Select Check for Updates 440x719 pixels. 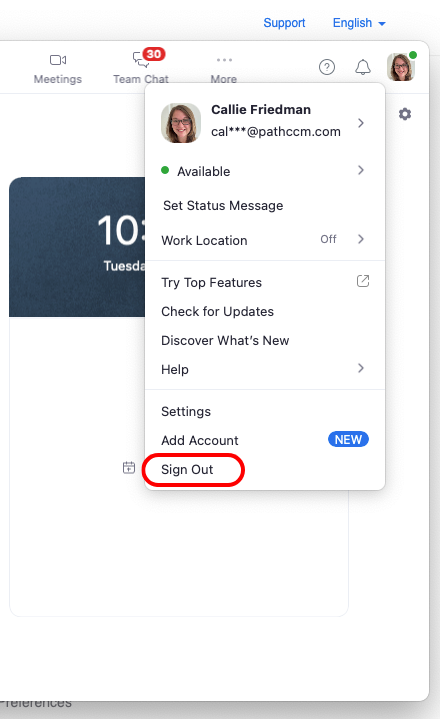point(217,311)
